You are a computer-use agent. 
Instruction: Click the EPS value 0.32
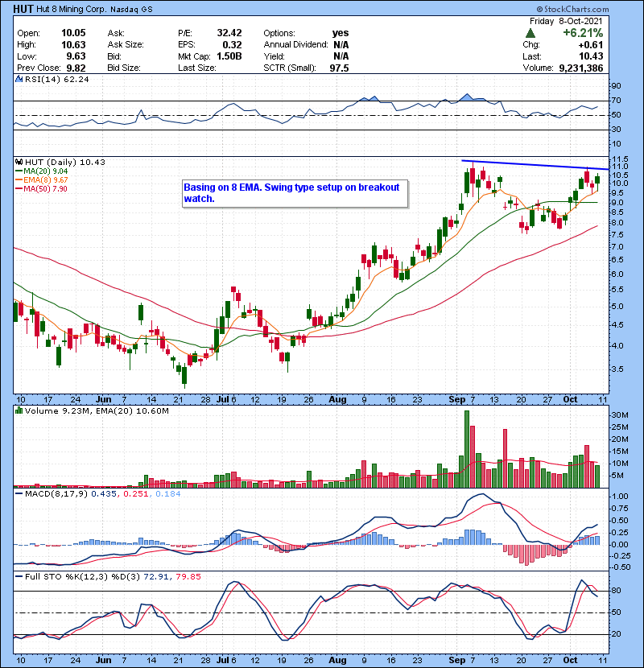click(232, 45)
